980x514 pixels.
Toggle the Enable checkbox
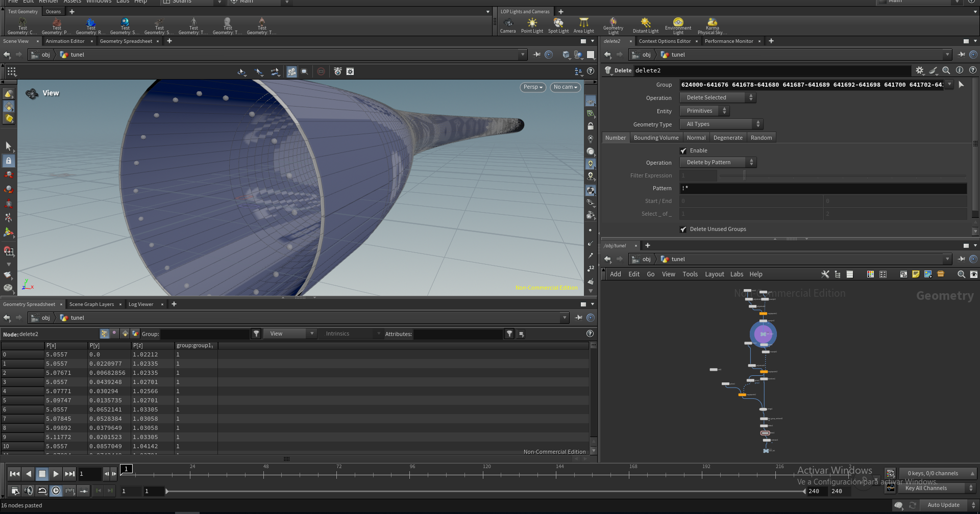click(x=683, y=151)
